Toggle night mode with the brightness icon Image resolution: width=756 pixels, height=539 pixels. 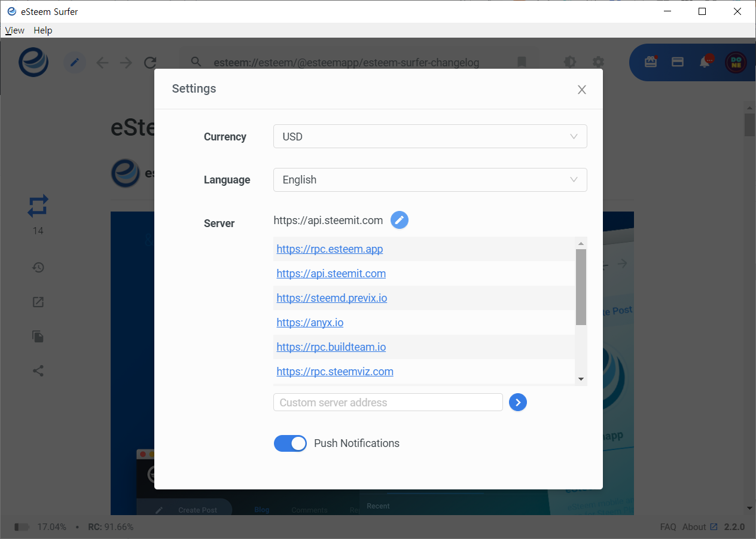(570, 62)
